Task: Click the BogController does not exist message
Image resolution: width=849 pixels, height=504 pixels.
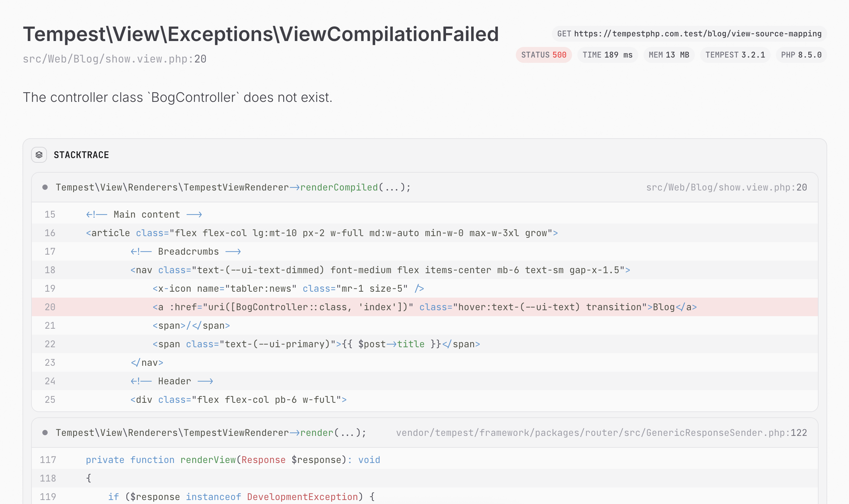Action: click(x=177, y=98)
